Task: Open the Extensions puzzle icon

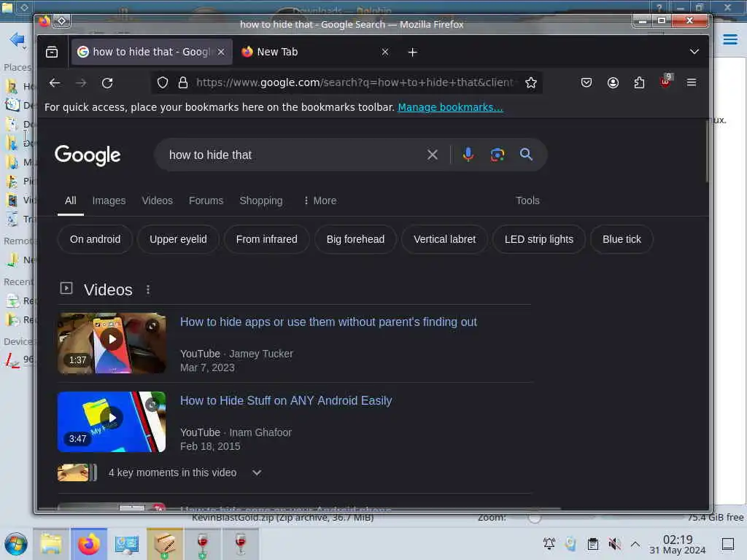Action: click(x=639, y=83)
